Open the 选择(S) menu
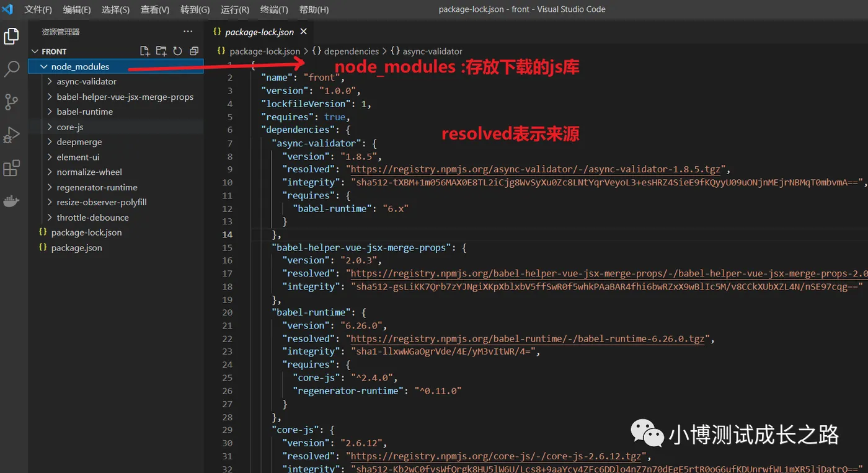This screenshot has height=473, width=868. pos(115,9)
